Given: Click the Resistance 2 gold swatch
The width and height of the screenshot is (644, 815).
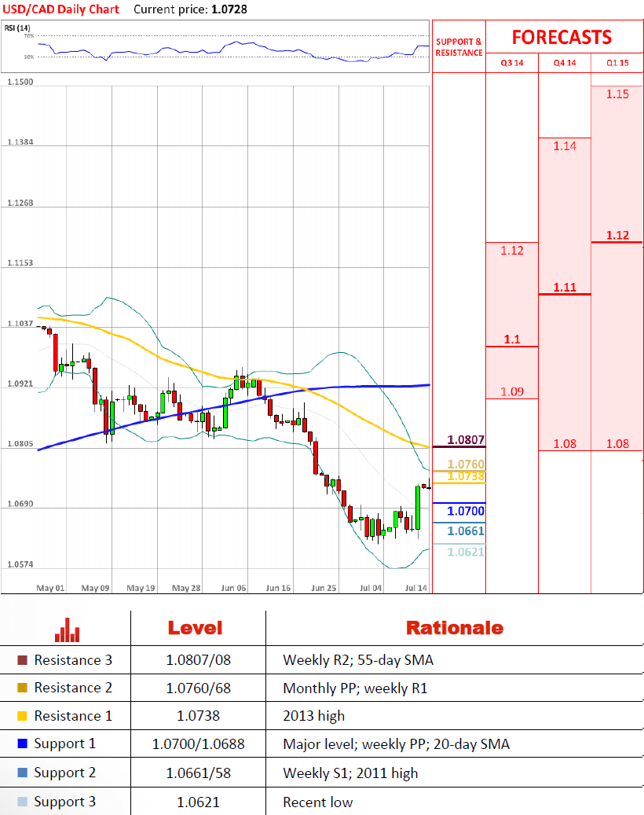Looking at the screenshot, I should click(x=22, y=688).
